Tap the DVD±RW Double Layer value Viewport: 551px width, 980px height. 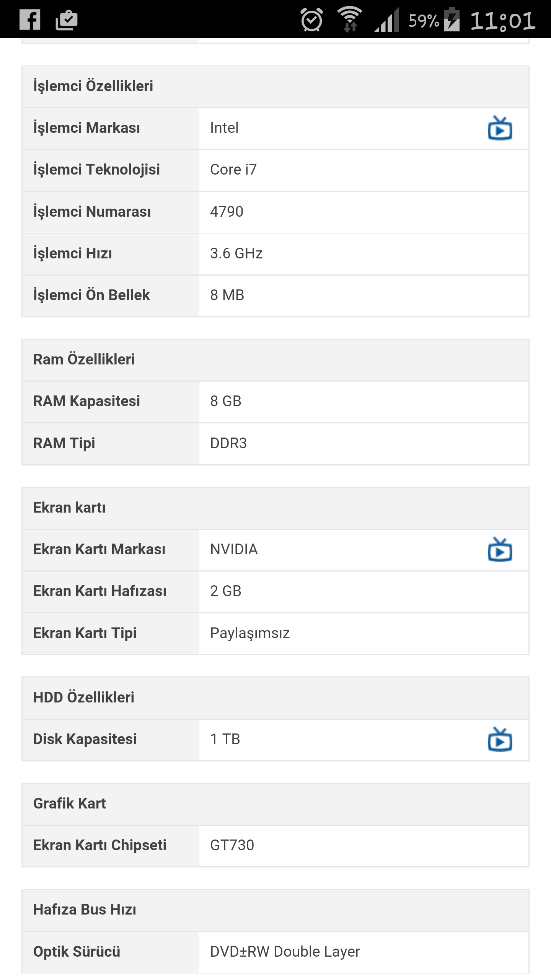[285, 952]
